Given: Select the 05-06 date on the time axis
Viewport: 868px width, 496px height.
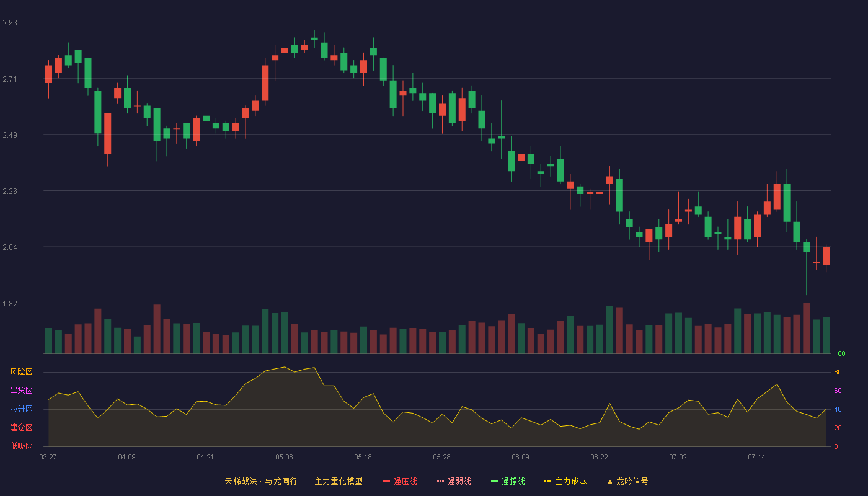Looking at the screenshot, I should 284,457.
